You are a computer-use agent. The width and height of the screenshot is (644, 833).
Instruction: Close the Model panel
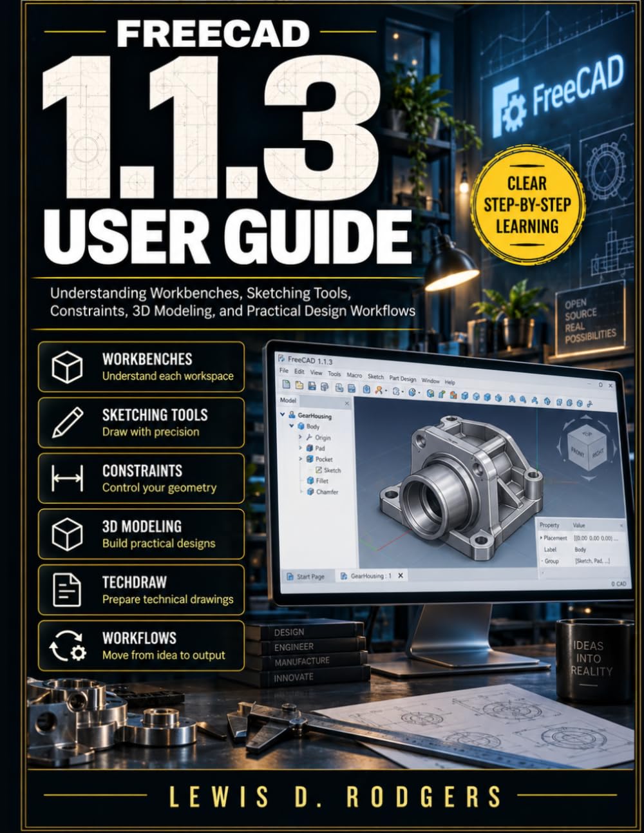pyautogui.click(x=346, y=403)
